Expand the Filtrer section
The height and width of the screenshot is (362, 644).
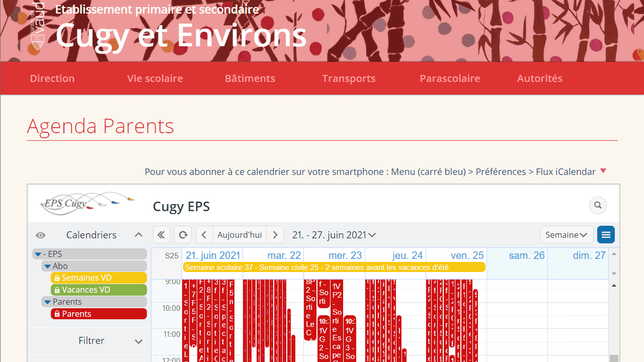tap(138, 341)
